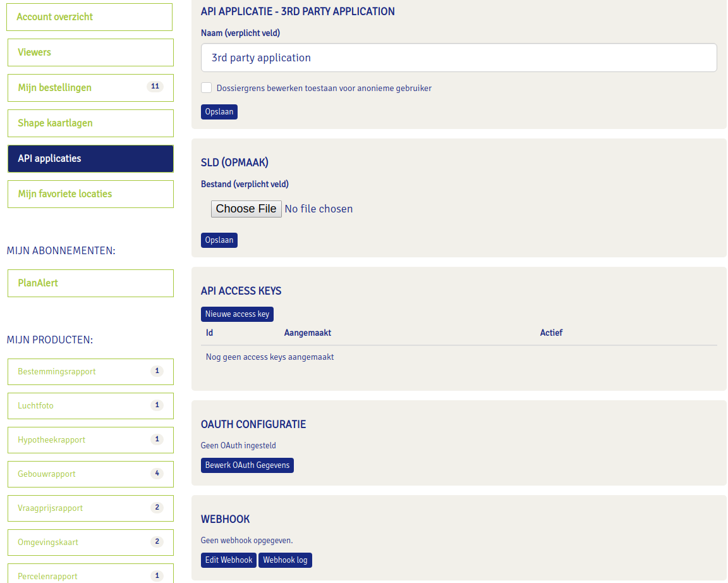Click into the Naam text field
Viewport: 728px width, 583px height.
tap(459, 58)
